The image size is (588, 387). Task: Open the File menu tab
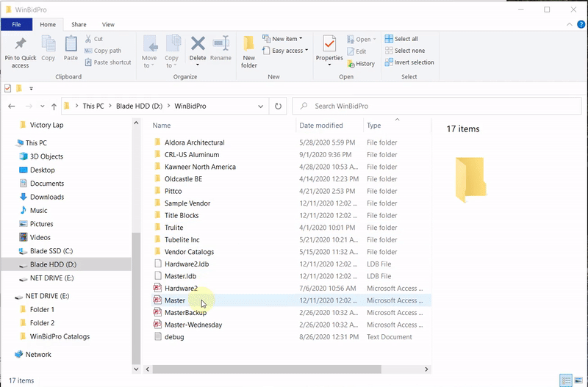(x=16, y=24)
